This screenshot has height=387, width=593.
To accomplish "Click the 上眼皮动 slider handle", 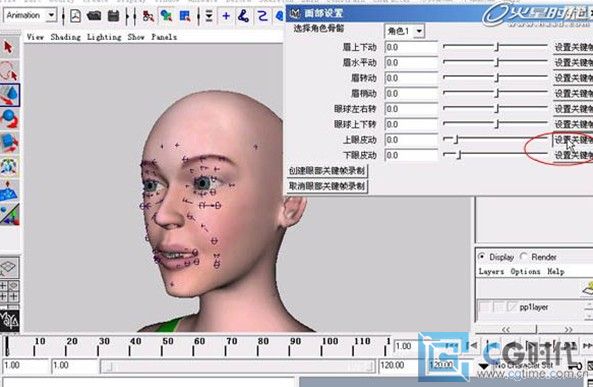I will coord(456,140).
